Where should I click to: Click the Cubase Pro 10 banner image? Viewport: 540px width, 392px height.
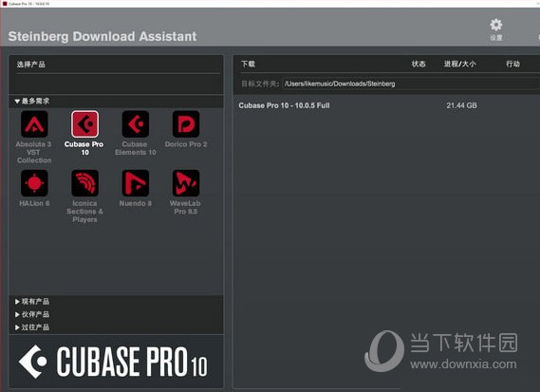pyautogui.click(x=116, y=362)
